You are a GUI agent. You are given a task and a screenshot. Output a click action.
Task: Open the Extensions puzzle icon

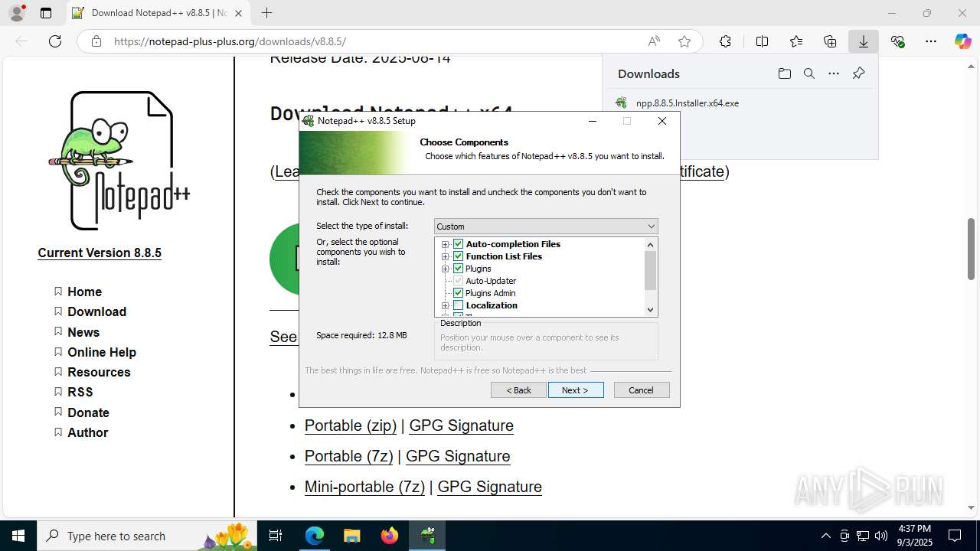point(725,41)
